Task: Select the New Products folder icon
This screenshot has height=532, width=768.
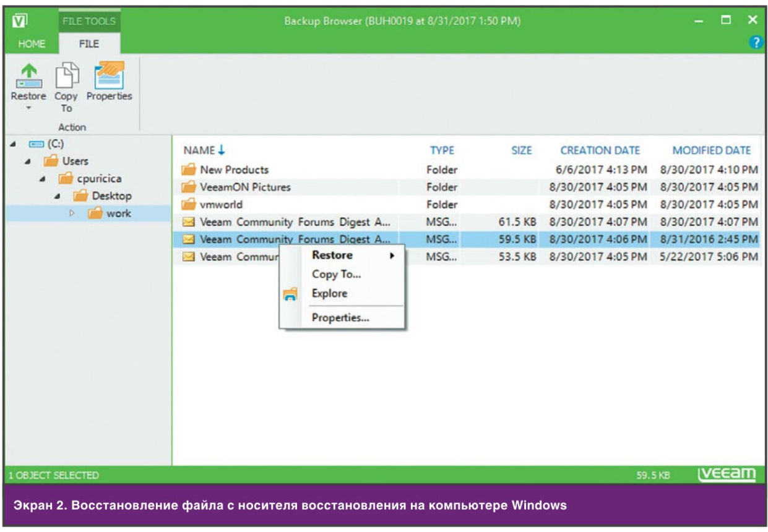Action: (189, 169)
